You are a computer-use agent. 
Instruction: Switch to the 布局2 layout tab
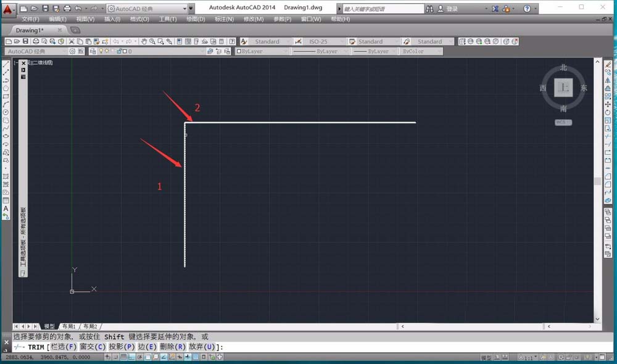pos(90,326)
